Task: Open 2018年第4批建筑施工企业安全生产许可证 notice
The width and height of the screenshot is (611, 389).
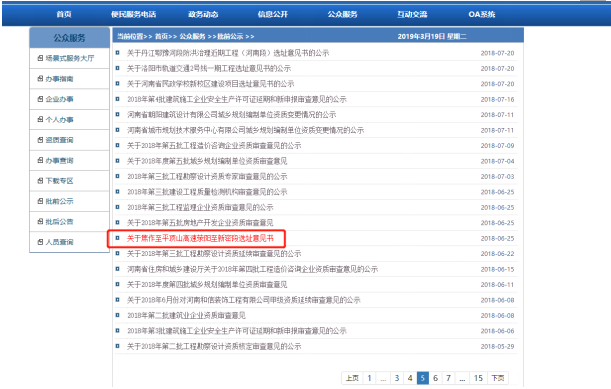Action: pos(237,99)
